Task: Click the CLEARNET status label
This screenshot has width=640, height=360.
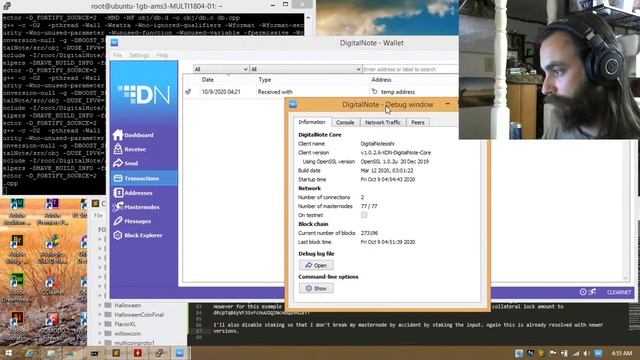Action: pyautogui.click(x=619, y=292)
